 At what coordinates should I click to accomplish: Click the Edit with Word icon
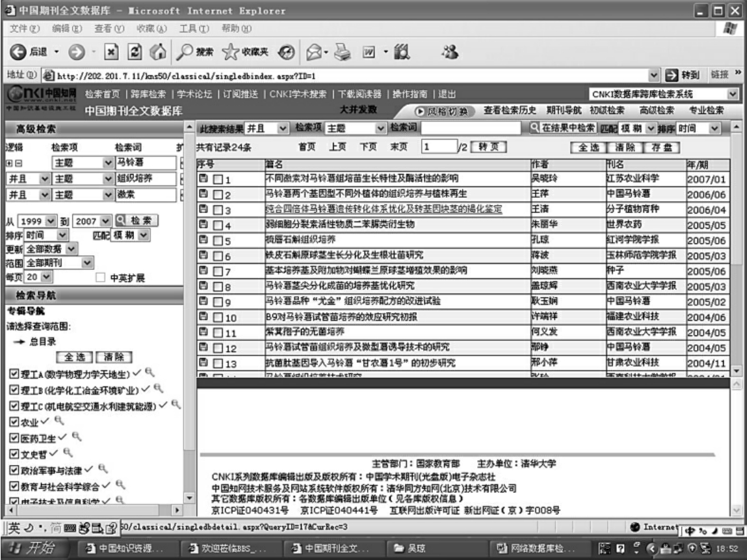[370, 52]
